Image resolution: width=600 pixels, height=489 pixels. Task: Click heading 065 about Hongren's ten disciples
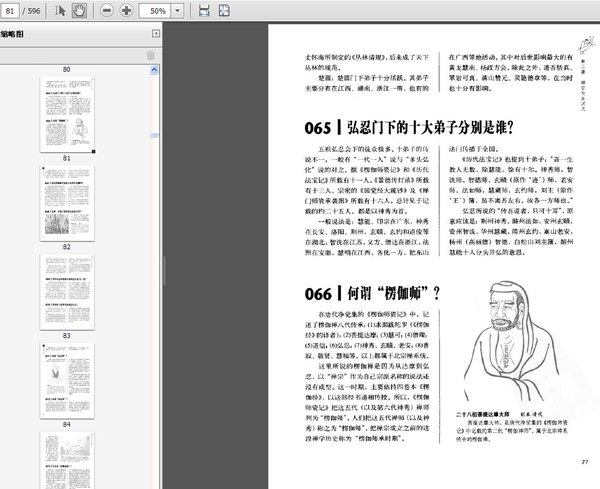409,127
